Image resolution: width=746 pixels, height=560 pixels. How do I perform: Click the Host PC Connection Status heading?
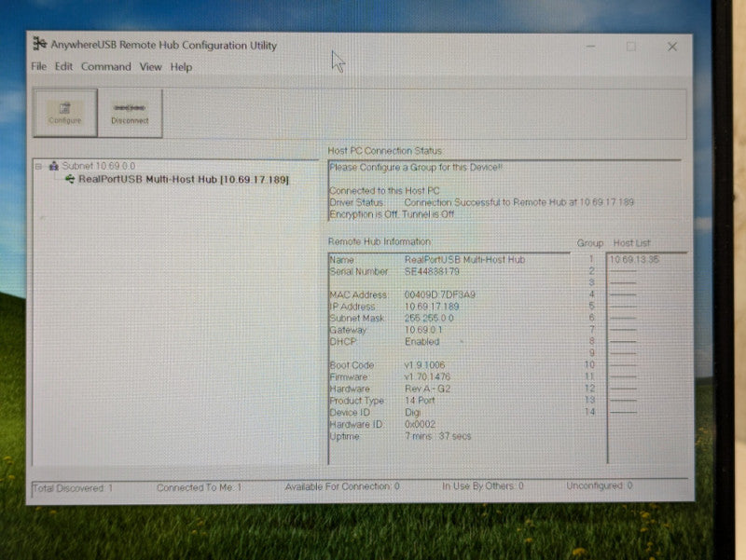pos(385,151)
